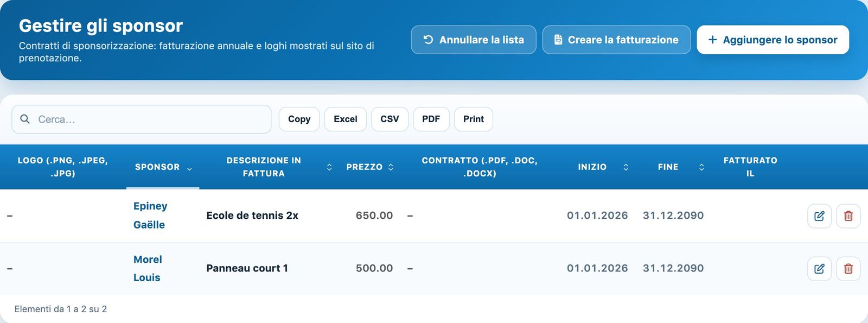Sort by the Sponsor column
Screen dimensions: 868x323
(163, 167)
